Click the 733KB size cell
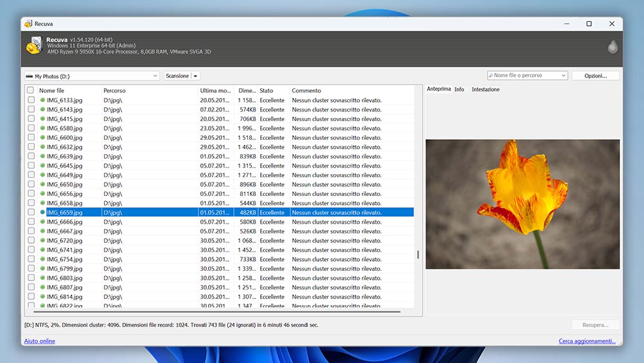The width and height of the screenshot is (644, 363). (248, 259)
